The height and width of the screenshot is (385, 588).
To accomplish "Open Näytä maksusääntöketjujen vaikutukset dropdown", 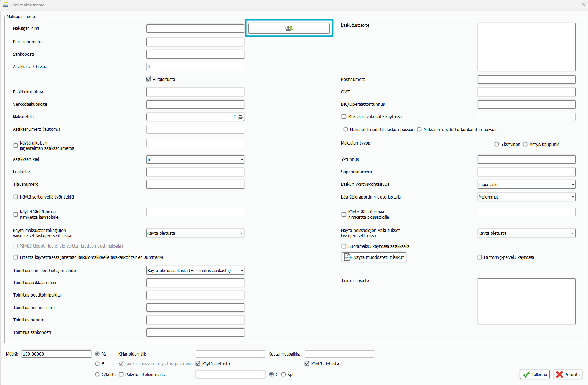I will 195,233.
